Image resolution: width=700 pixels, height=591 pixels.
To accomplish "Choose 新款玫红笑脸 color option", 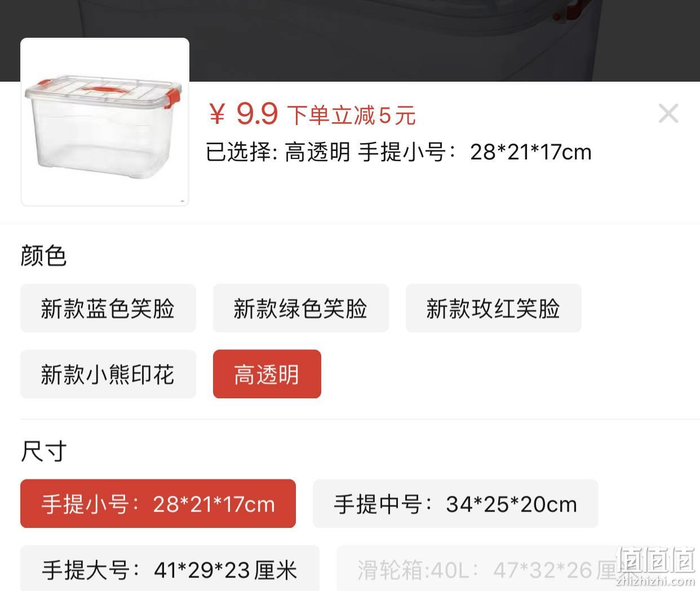I will (x=493, y=308).
